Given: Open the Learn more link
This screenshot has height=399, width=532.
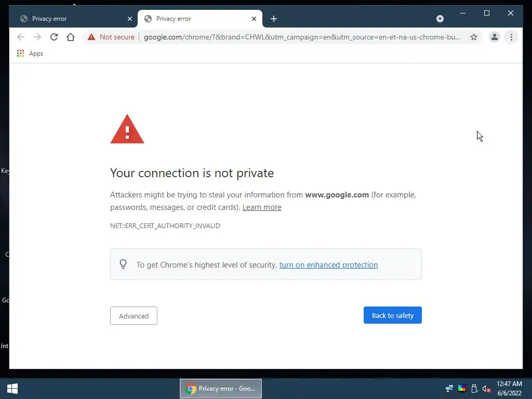Looking at the screenshot, I should [262, 207].
